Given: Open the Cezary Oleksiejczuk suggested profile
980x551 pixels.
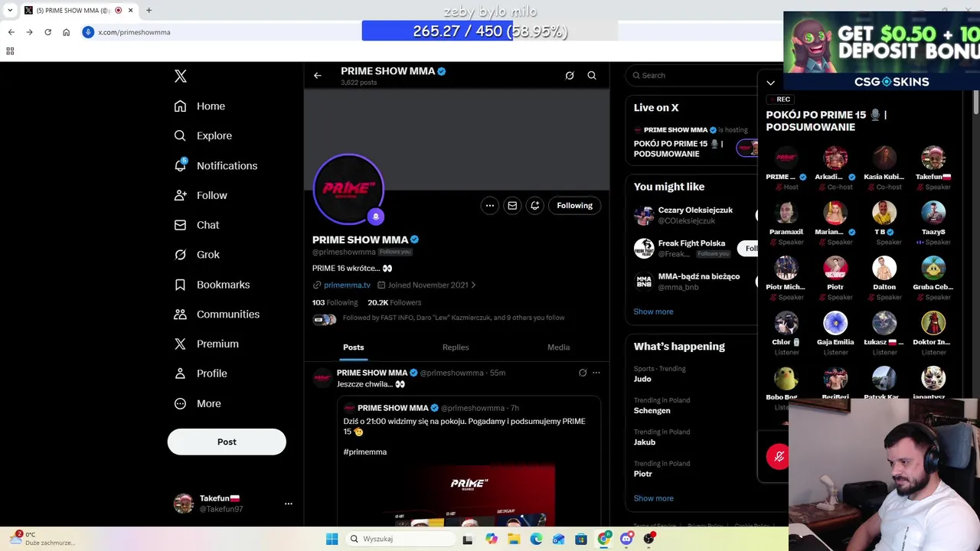Looking at the screenshot, I should 695,215.
